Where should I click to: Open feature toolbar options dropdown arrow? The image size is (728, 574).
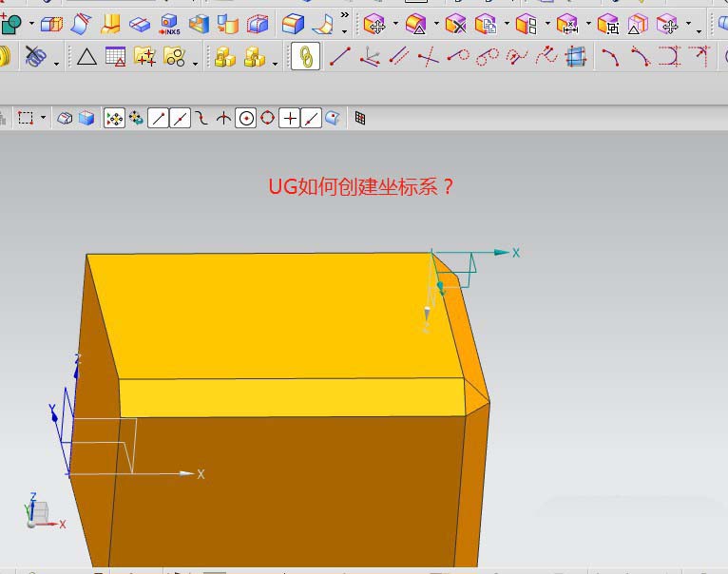point(344,31)
